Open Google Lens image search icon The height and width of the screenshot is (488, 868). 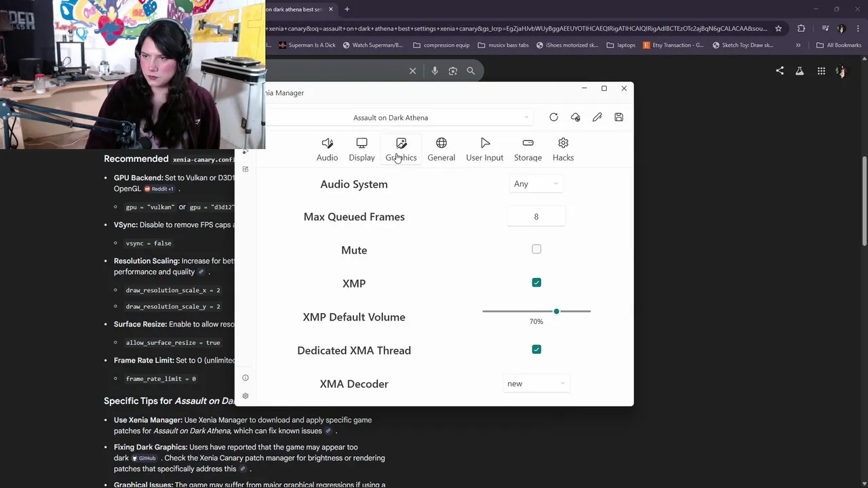tap(453, 70)
